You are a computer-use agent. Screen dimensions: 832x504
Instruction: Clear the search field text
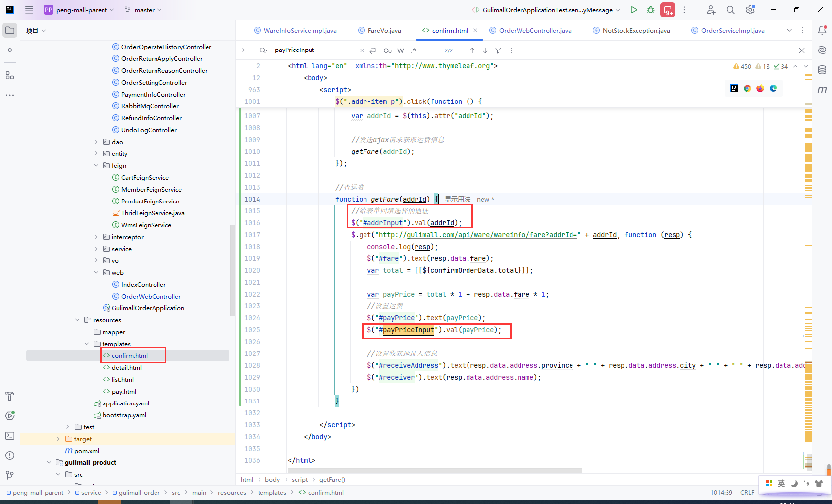point(362,50)
